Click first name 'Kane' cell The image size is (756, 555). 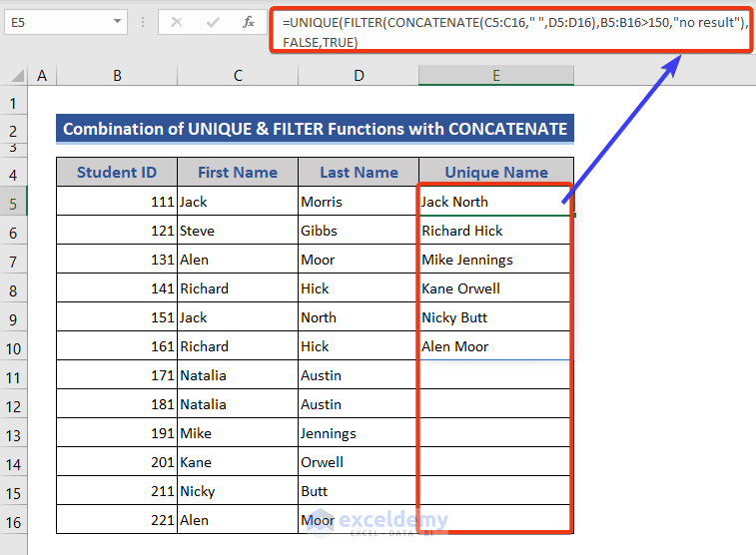click(x=238, y=461)
